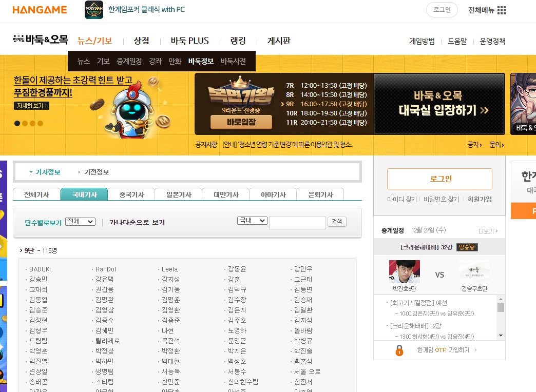Go to 강좌 submenu item
Screen dimensions: 536x392
[155, 61]
